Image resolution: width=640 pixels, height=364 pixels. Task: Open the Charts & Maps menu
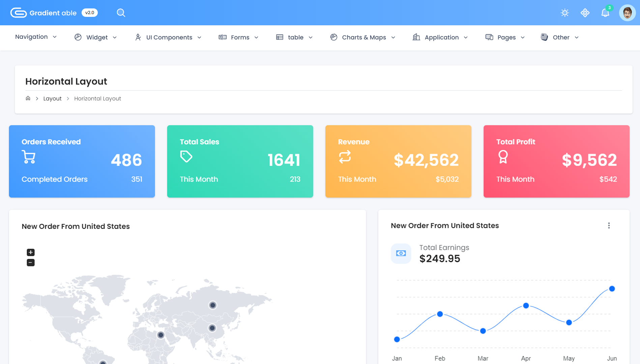click(362, 37)
